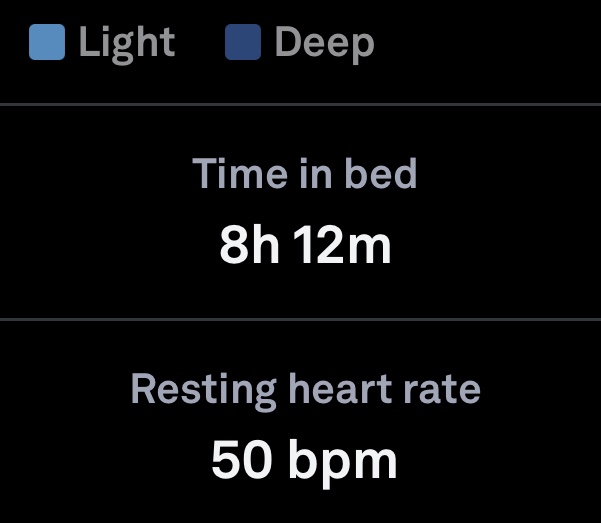Open the 50 bpm reading

coord(304,460)
